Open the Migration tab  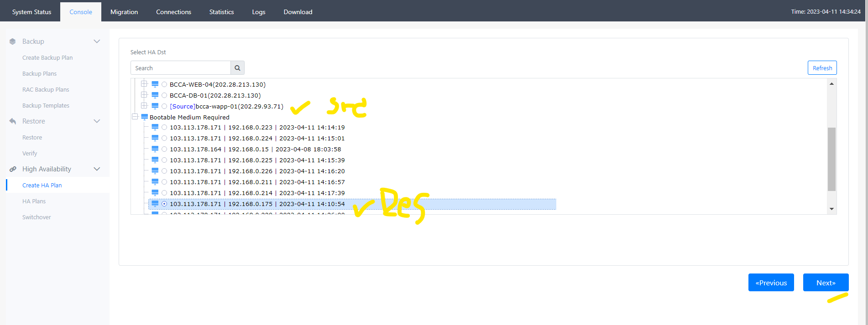124,12
